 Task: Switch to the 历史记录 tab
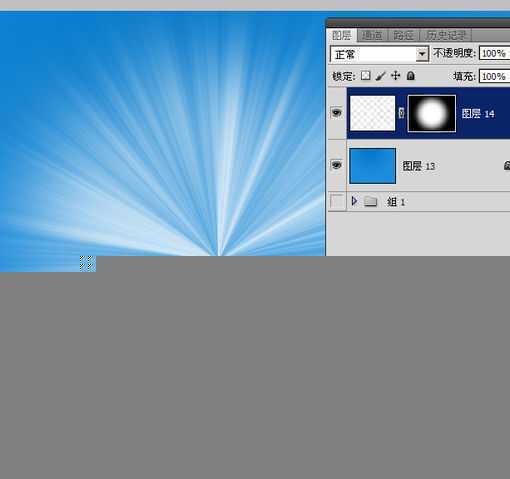click(x=445, y=35)
